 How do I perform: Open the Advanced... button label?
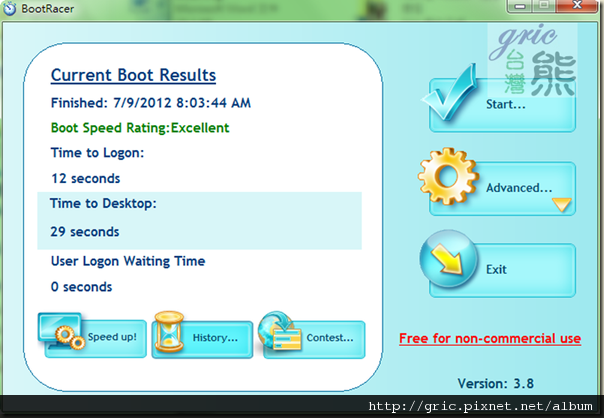(519, 188)
